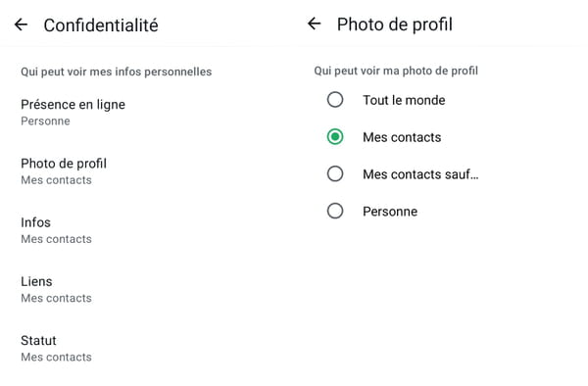Go back from the Confidentialité screen

21,25
